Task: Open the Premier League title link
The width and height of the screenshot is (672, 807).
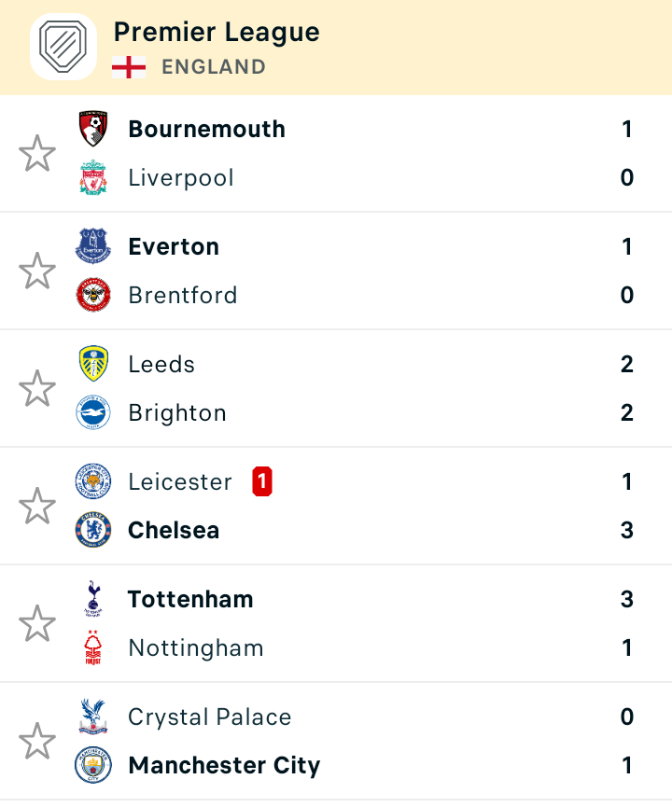Action: coord(217,32)
